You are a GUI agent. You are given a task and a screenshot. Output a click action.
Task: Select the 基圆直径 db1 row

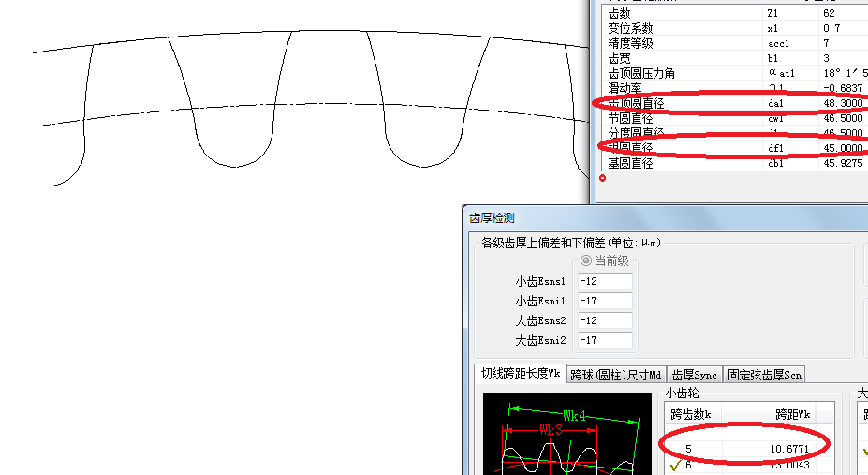[735, 163]
